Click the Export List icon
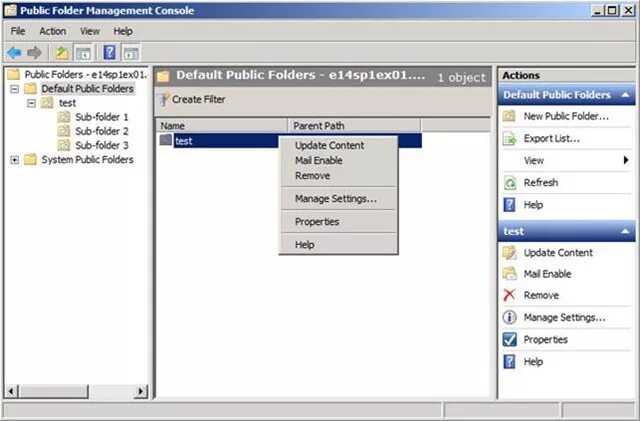Viewport: 640px width, 421px height. (x=509, y=138)
